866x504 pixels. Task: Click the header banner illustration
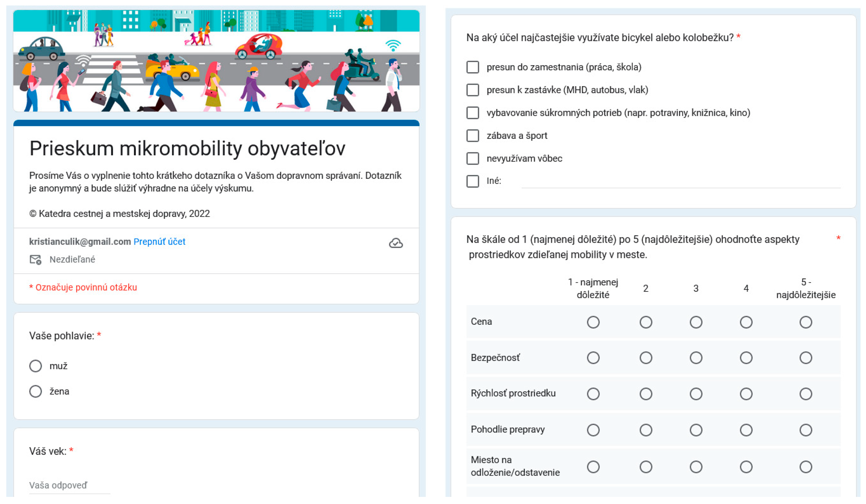(216, 61)
